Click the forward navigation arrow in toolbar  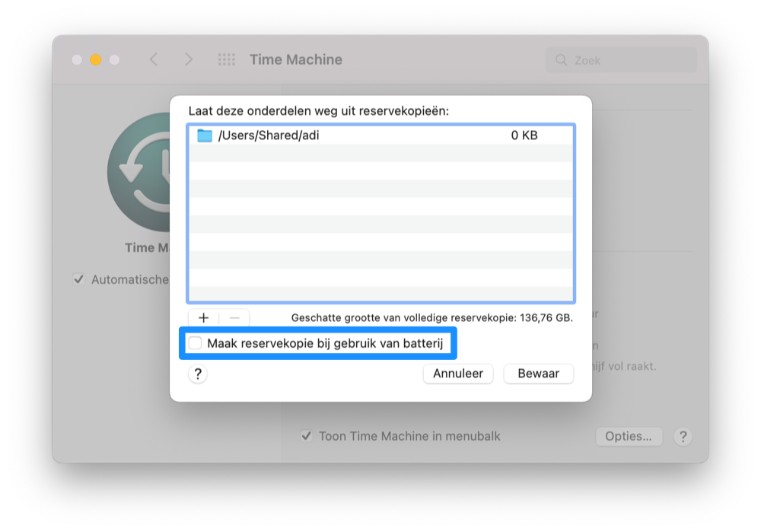pos(188,59)
